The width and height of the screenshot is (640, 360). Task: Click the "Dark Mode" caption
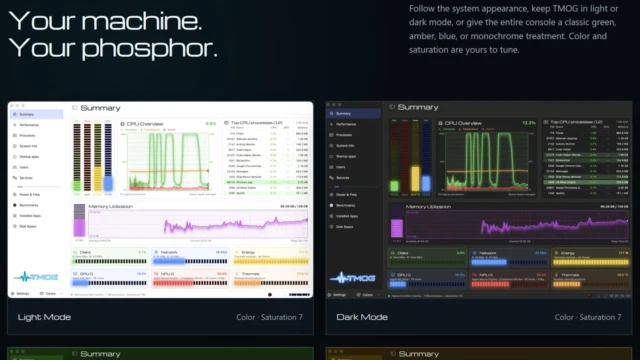pos(362,317)
